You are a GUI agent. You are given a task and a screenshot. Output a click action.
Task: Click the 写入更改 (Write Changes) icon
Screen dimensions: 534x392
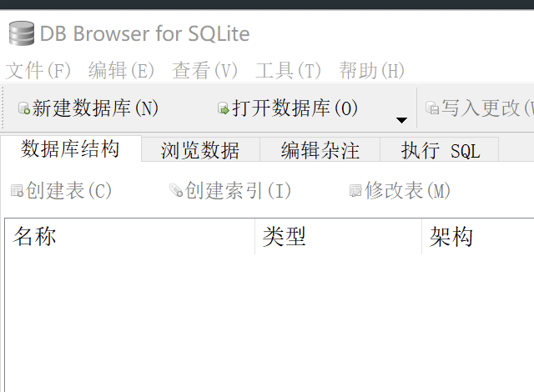pyautogui.click(x=431, y=108)
